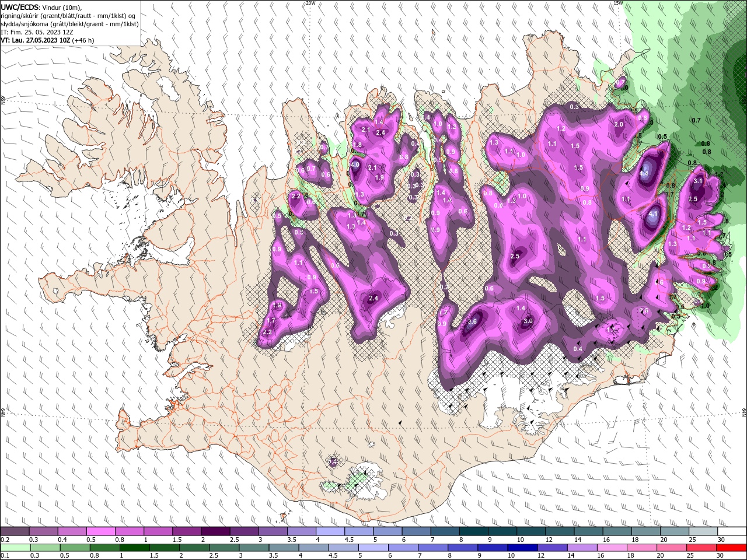
Task: Click the 4.1 snowfall value on the map
Action: (654, 214)
